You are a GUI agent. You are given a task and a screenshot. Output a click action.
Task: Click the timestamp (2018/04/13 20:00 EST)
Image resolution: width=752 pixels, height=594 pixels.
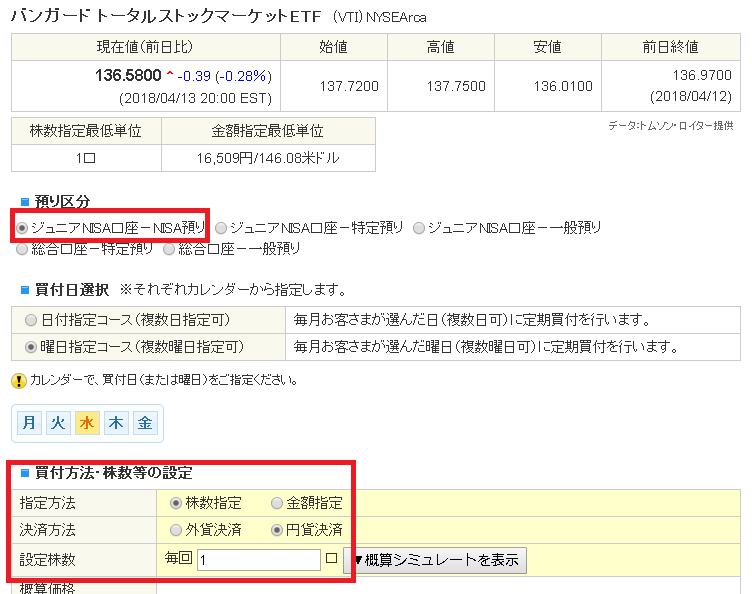(195, 98)
